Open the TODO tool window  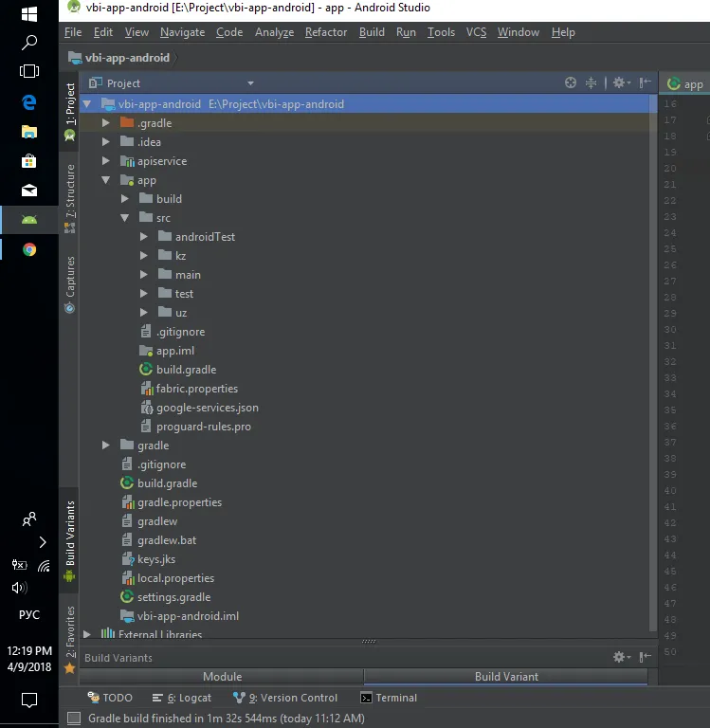[111, 698]
